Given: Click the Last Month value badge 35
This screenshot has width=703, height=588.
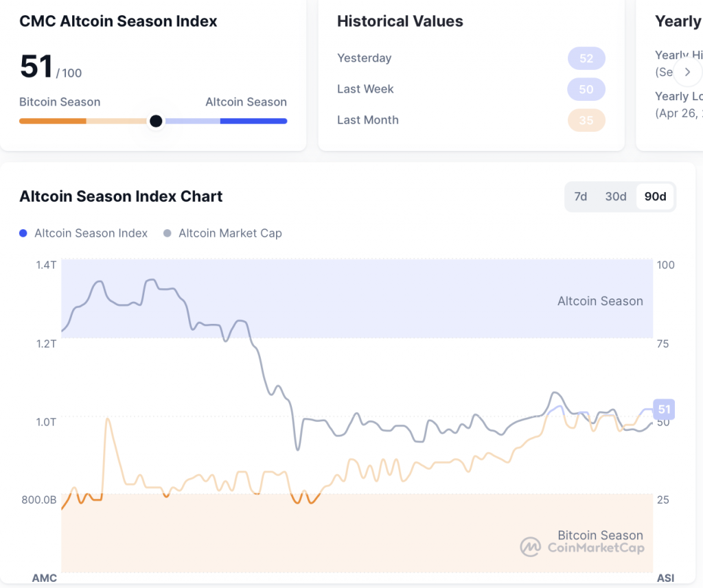Looking at the screenshot, I should tap(586, 120).
